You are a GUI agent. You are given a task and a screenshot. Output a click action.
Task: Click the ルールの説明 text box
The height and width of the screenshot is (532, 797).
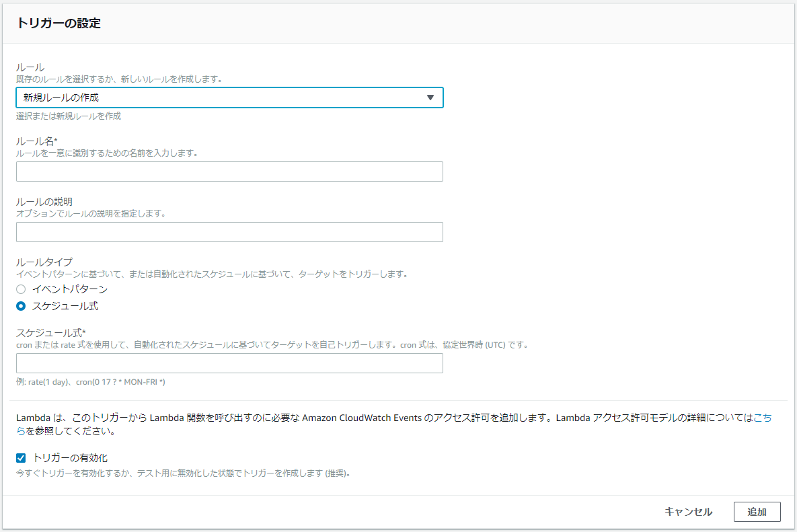pyautogui.click(x=229, y=232)
